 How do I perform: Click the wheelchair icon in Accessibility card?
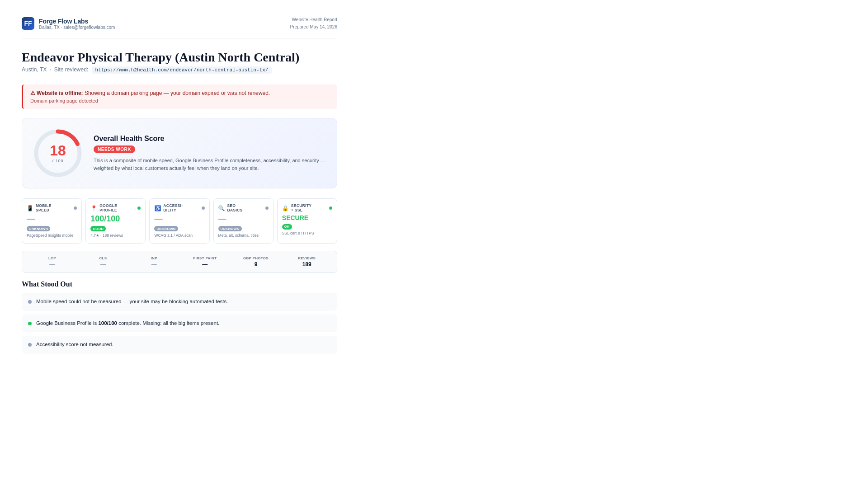coord(157,208)
